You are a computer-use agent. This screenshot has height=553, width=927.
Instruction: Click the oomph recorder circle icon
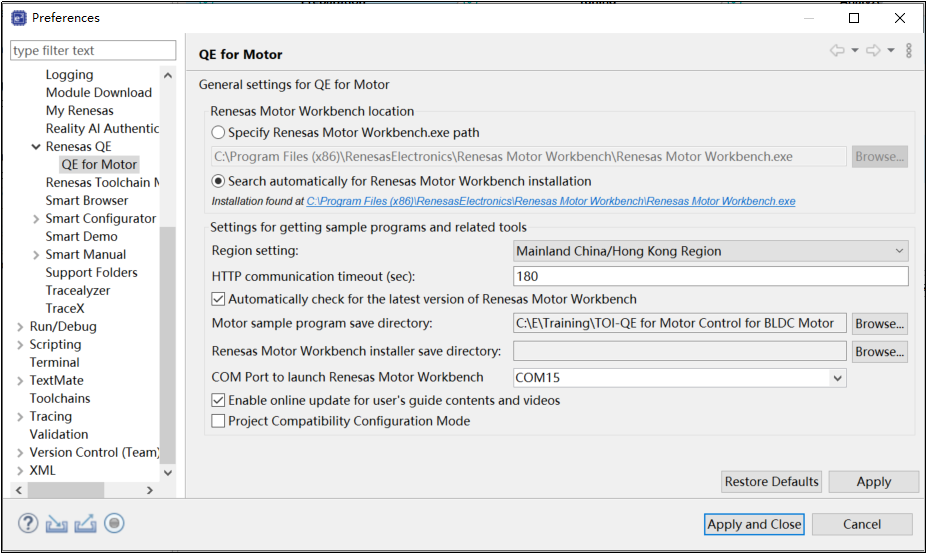(x=114, y=523)
